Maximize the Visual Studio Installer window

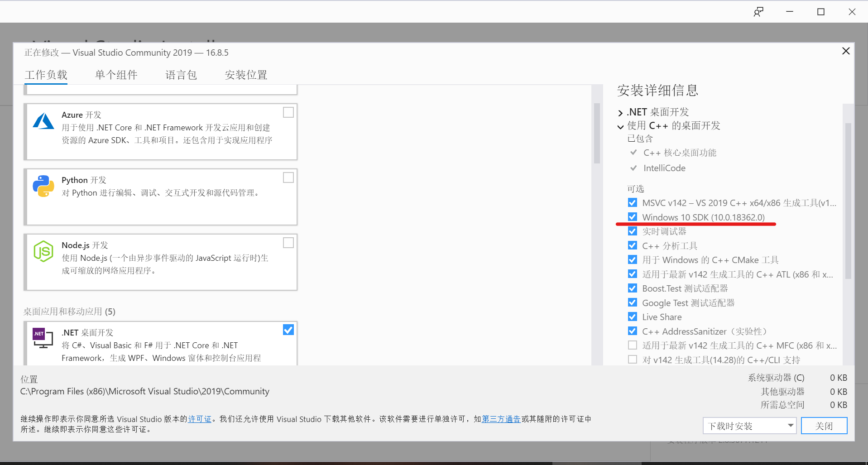(821, 12)
